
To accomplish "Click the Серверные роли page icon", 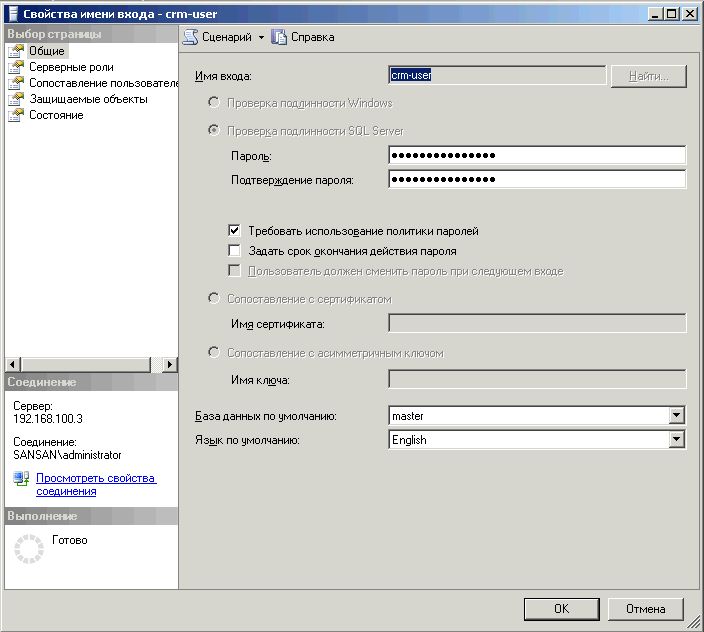I will (x=16, y=67).
